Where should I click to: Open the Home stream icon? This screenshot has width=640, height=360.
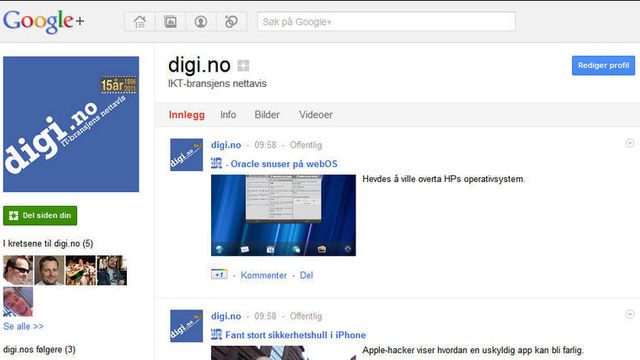click(140, 22)
